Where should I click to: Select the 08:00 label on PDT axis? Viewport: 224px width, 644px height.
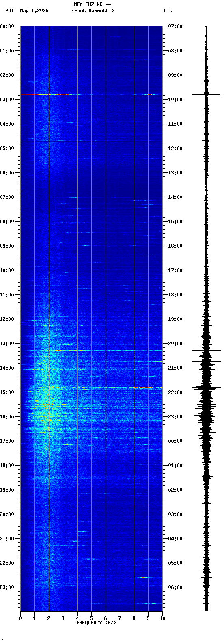7,222
